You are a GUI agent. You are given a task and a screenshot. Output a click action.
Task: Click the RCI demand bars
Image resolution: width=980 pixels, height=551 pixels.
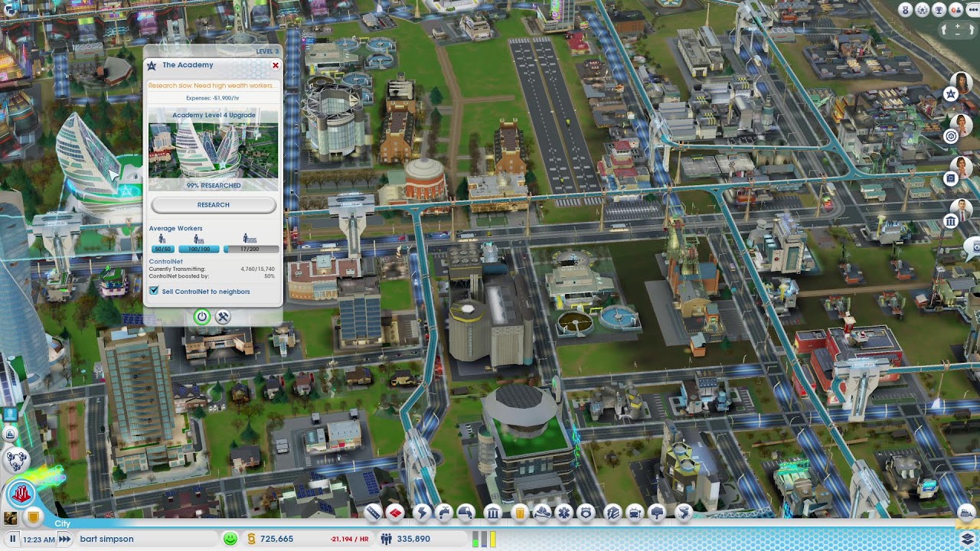[x=484, y=539]
